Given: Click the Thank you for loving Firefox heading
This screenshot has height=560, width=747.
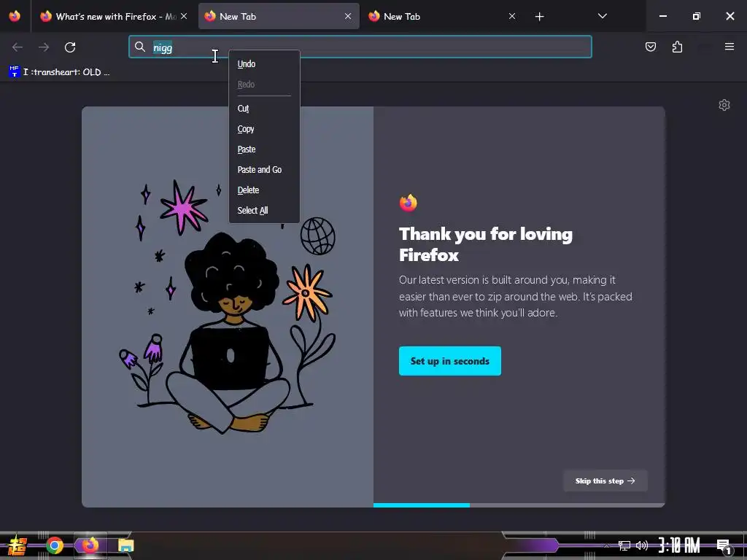Looking at the screenshot, I should tap(486, 244).
